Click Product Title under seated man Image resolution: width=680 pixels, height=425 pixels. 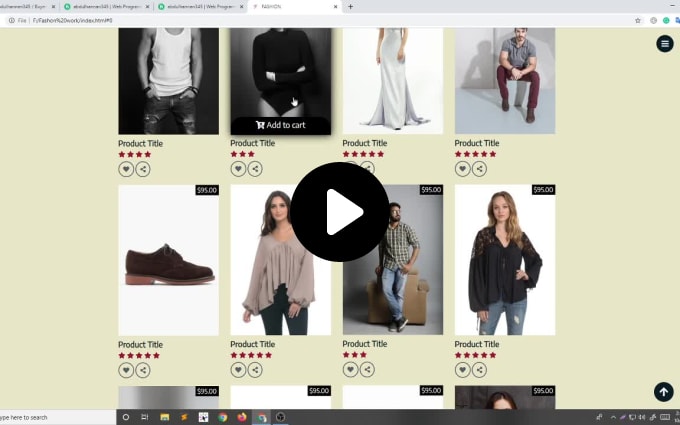477,143
